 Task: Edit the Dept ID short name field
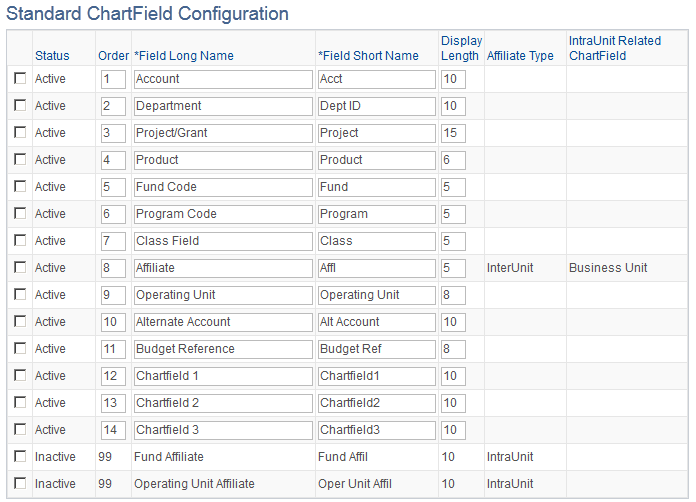point(377,107)
